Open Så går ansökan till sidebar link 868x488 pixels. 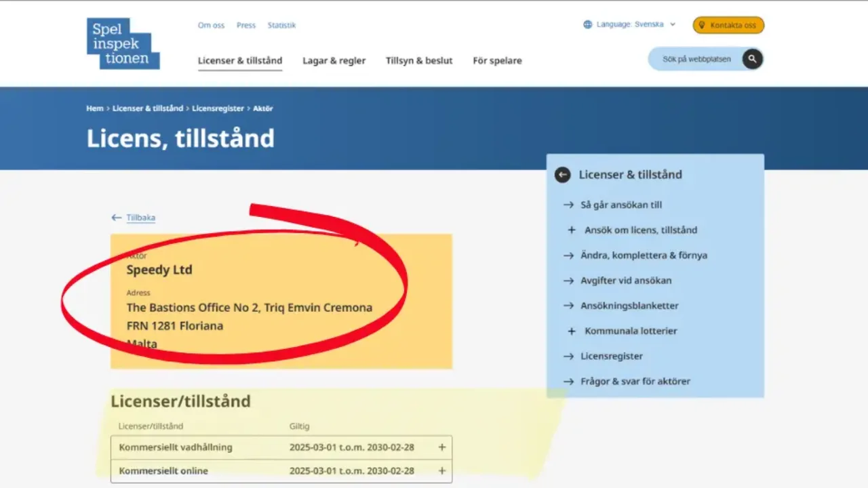coord(621,205)
